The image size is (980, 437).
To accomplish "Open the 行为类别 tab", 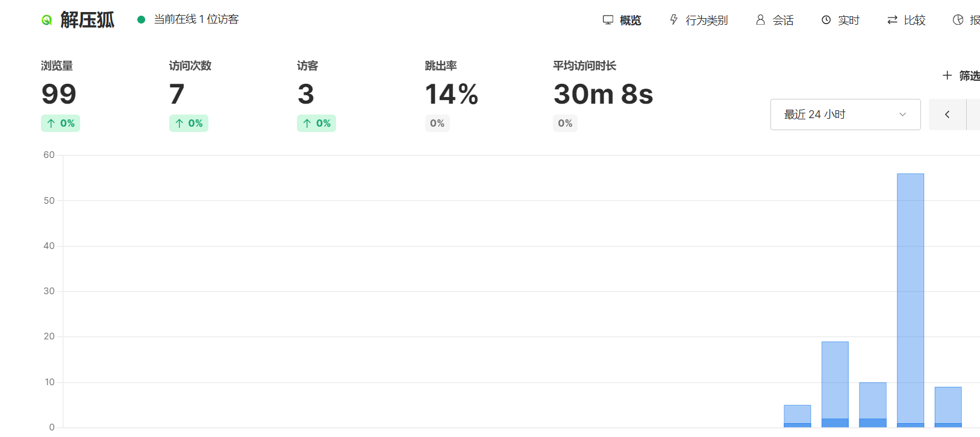I will [699, 20].
